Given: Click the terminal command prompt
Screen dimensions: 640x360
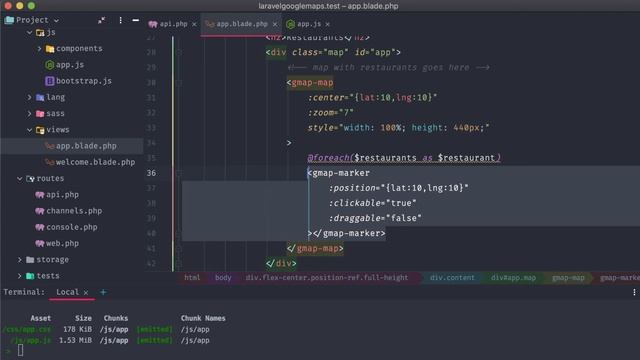Looking at the screenshot, I should 20,350.
